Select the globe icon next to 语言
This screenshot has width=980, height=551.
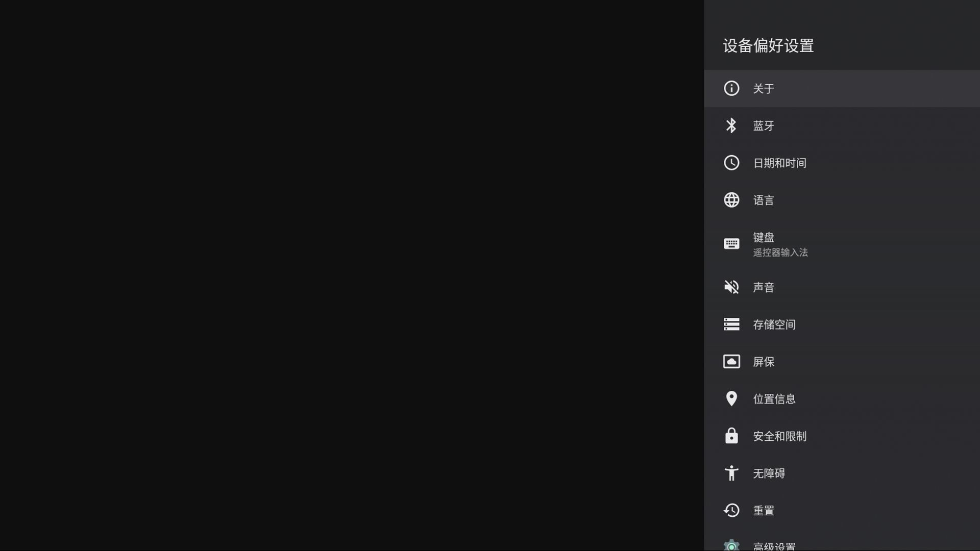pyautogui.click(x=731, y=200)
